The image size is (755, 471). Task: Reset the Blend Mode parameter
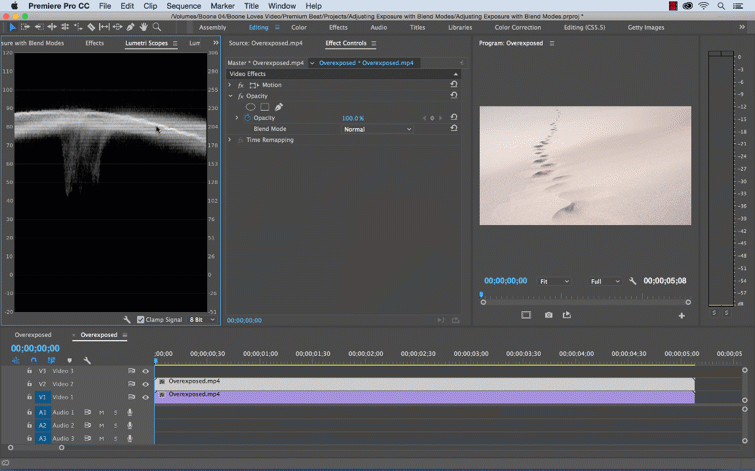[454, 128]
